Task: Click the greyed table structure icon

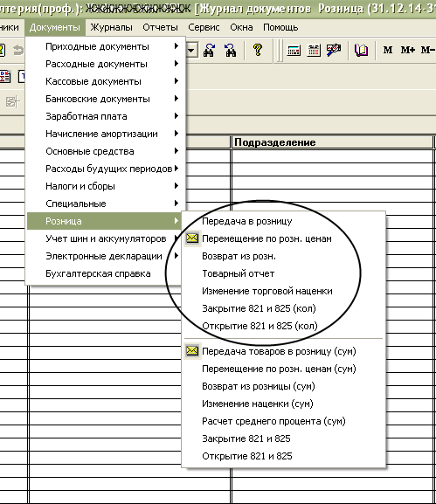Action: [x=13, y=102]
